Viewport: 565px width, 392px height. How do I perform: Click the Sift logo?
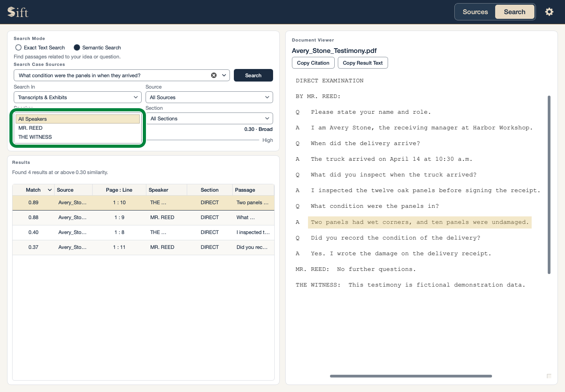click(18, 12)
